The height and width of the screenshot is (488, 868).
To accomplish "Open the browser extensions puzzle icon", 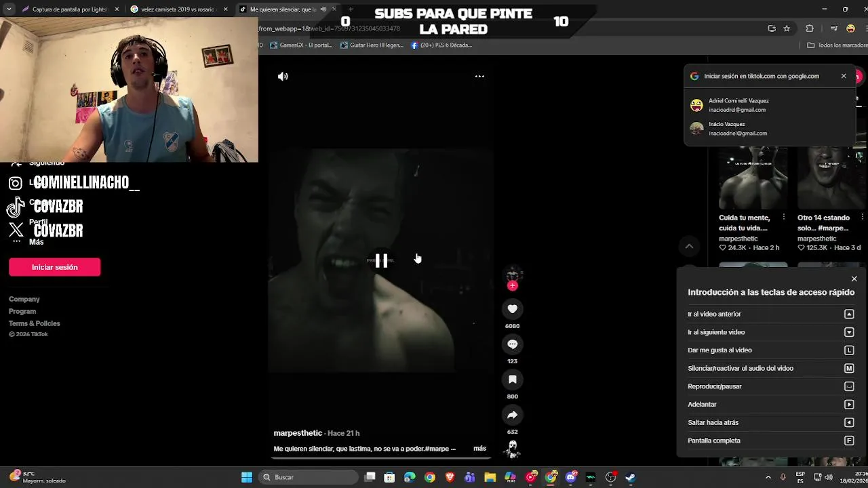I will tap(810, 28).
